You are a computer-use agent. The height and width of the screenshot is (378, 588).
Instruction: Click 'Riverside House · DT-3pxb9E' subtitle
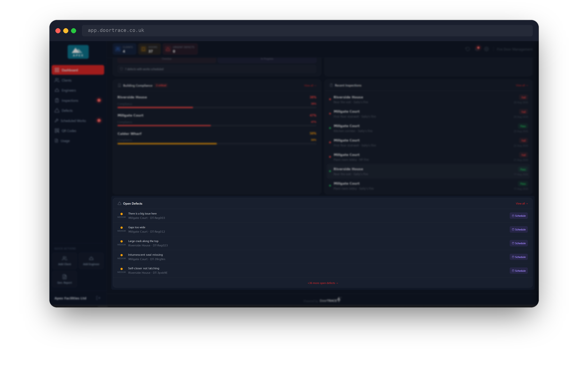click(148, 273)
